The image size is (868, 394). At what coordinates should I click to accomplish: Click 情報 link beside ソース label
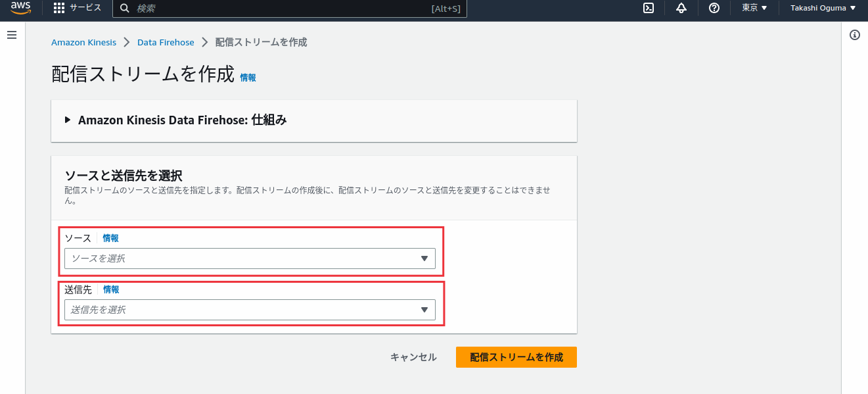[x=110, y=238]
